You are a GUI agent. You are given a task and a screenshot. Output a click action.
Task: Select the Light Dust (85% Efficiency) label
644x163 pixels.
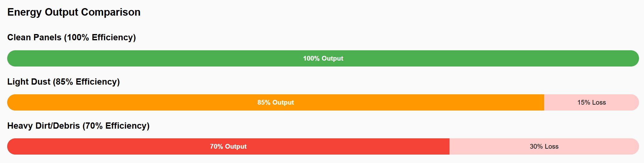64,82
